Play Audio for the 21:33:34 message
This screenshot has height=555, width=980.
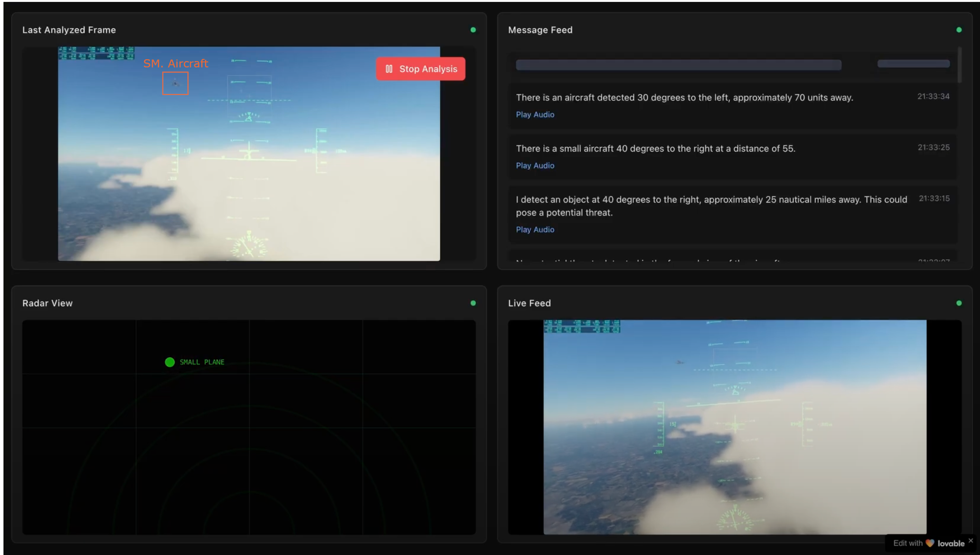point(535,115)
